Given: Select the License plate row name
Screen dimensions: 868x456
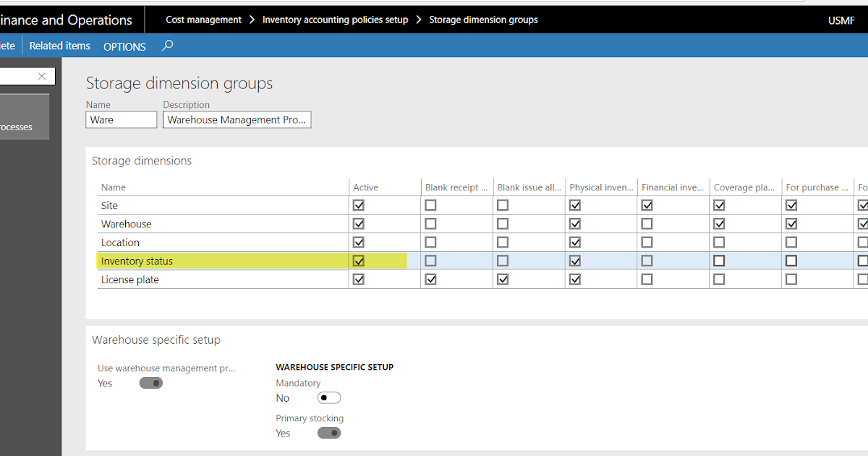Looking at the screenshot, I should tap(130, 279).
